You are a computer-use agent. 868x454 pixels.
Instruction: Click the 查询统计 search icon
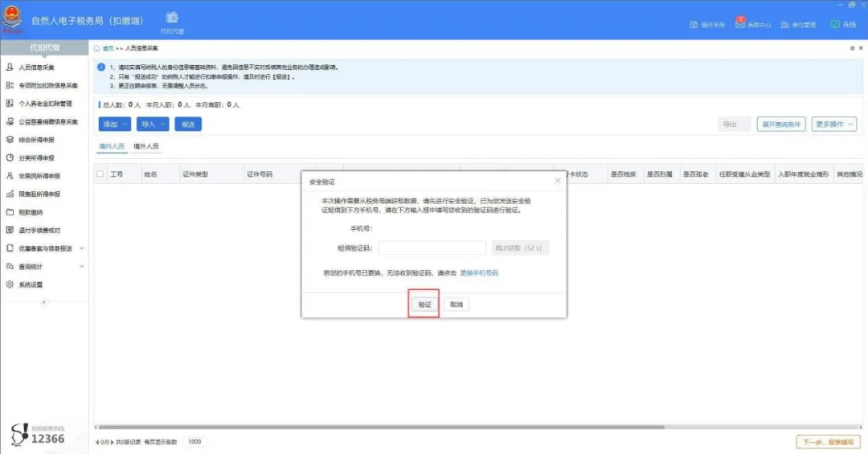tap(10, 266)
